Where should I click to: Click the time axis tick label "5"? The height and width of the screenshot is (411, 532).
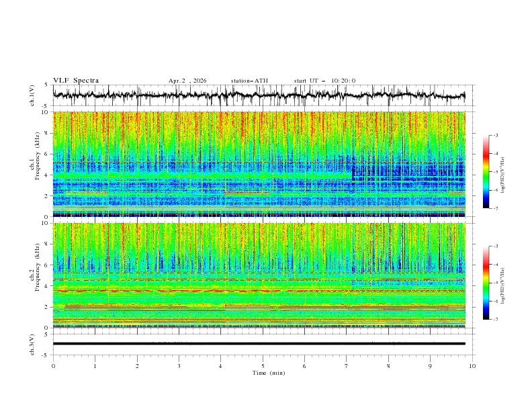[263, 366]
